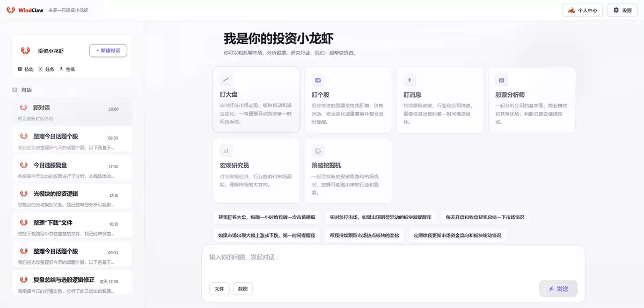
Task: Pick suggestion 帮我盯着大盘，每隔一小时给我做一次市场播报
Action: [x=267, y=217]
